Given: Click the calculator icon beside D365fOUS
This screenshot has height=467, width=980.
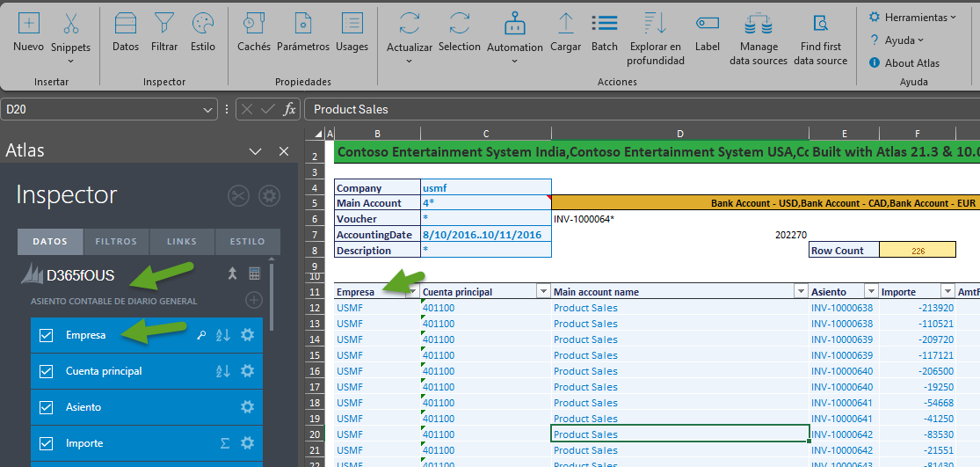Looking at the screenshot, I should 254,274.
